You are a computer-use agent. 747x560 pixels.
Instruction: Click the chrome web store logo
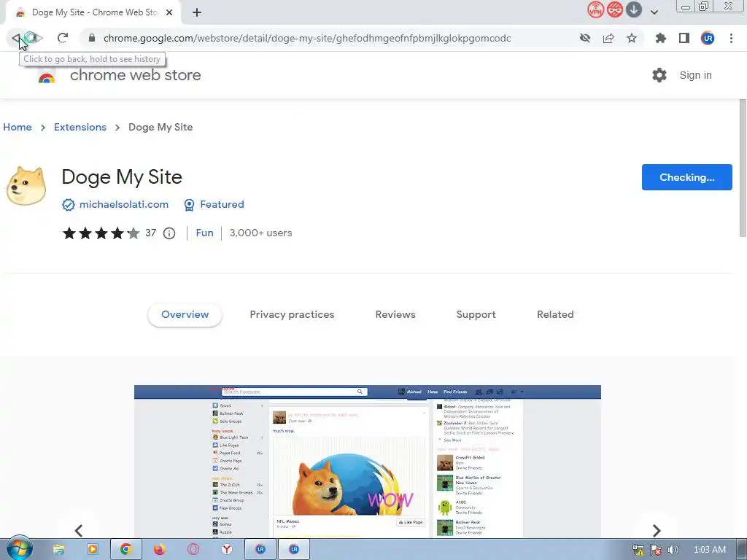[x=47, y=75]
